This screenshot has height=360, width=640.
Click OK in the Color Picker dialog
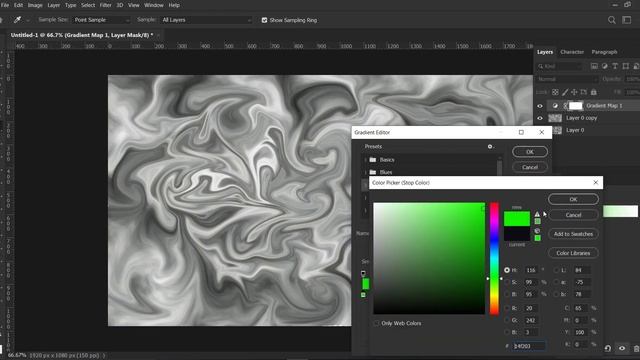573,199
